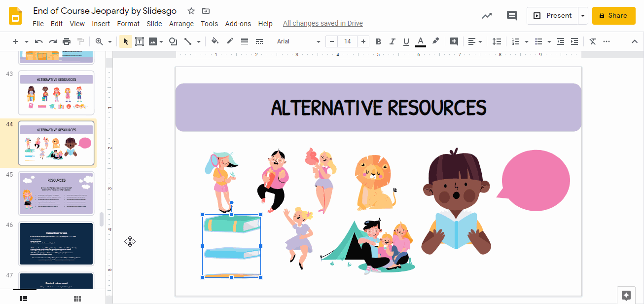Open the text align dropdown

pyautogui.click(x=474, y=41)
